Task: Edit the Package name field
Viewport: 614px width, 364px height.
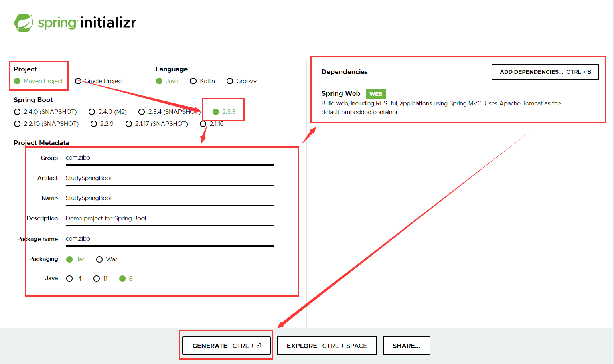Action: 170,239
